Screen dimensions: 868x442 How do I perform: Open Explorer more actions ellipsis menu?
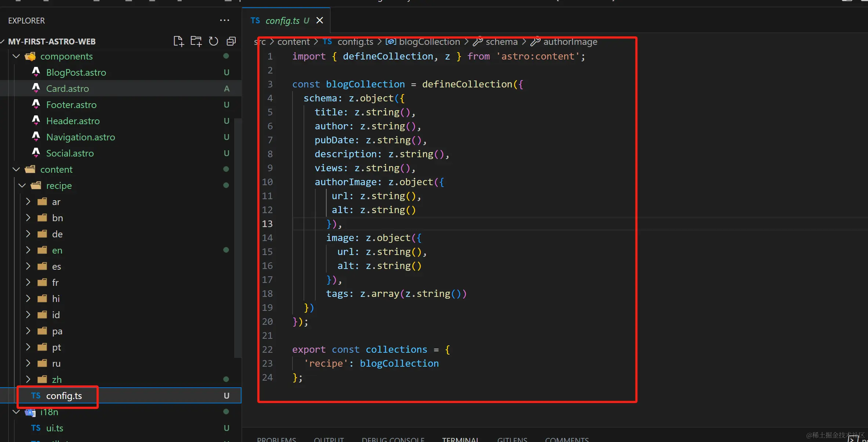[x=225, y=21]
